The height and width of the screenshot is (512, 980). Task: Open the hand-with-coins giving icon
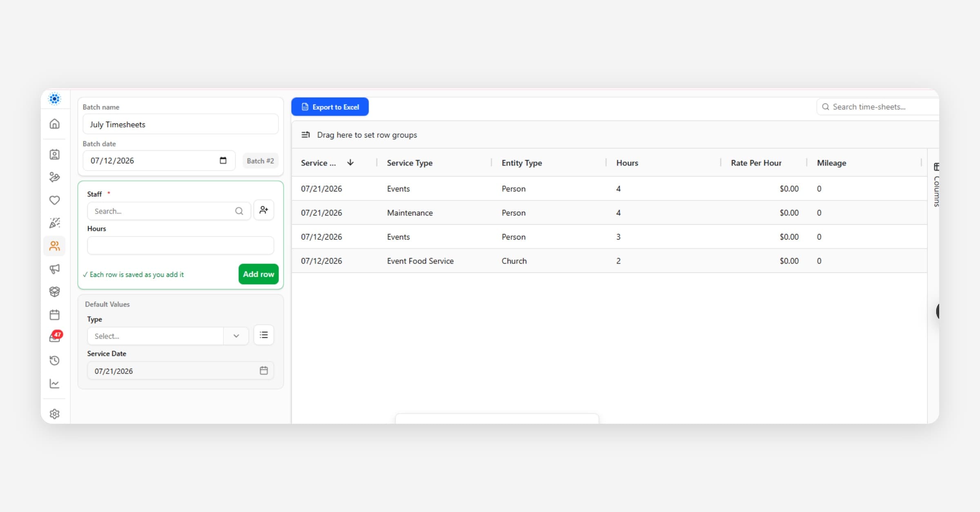coord(54,177)
